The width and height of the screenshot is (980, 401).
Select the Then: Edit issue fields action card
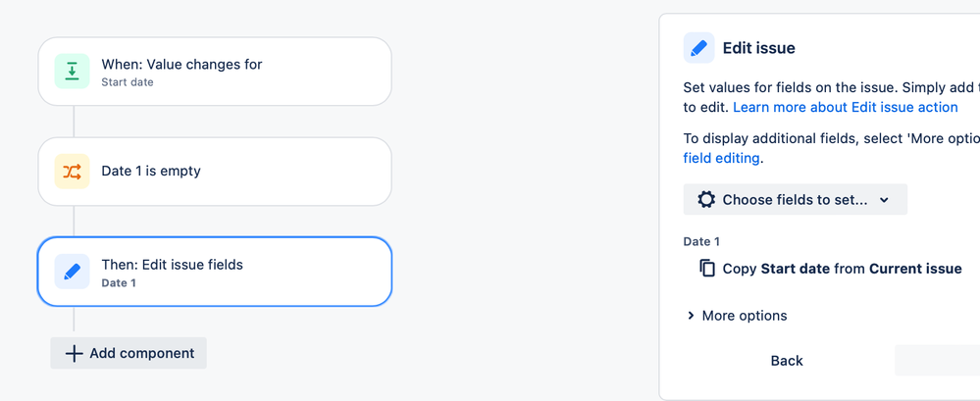pos(215,272)
